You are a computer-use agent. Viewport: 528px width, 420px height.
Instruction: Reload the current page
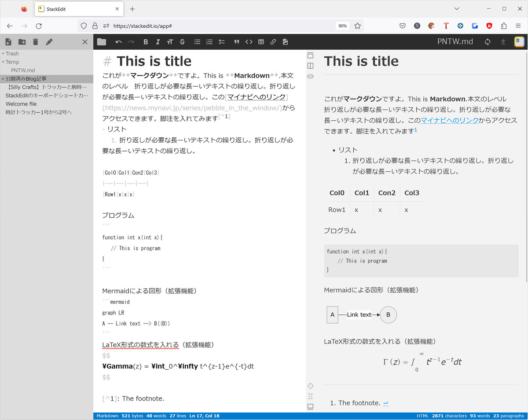point(39,26)
